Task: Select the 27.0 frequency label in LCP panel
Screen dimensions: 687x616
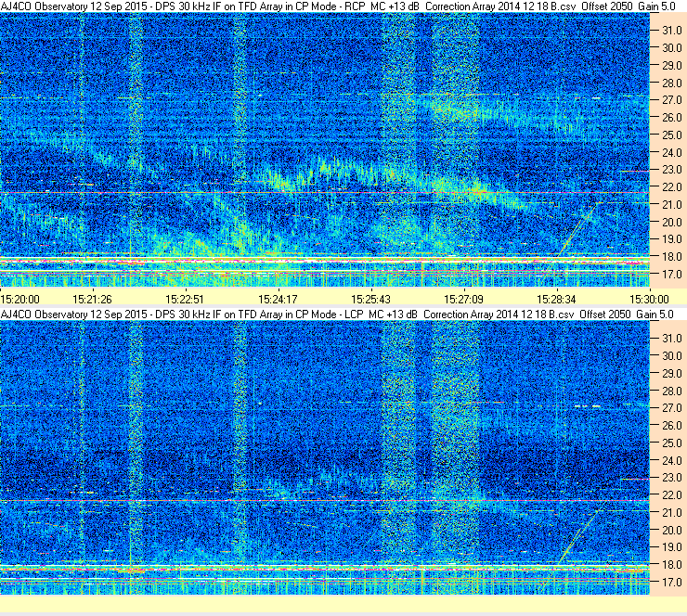Action: click(x=672, y=408)
